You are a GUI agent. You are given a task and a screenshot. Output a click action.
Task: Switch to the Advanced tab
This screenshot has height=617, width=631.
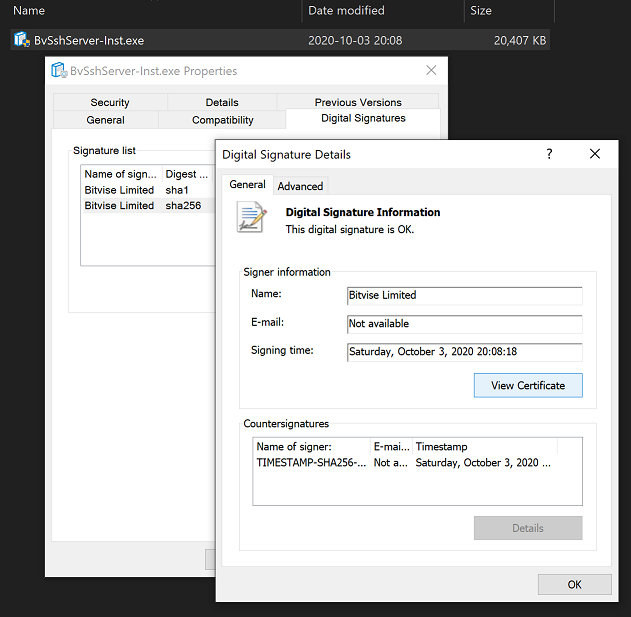click(300, 186)
